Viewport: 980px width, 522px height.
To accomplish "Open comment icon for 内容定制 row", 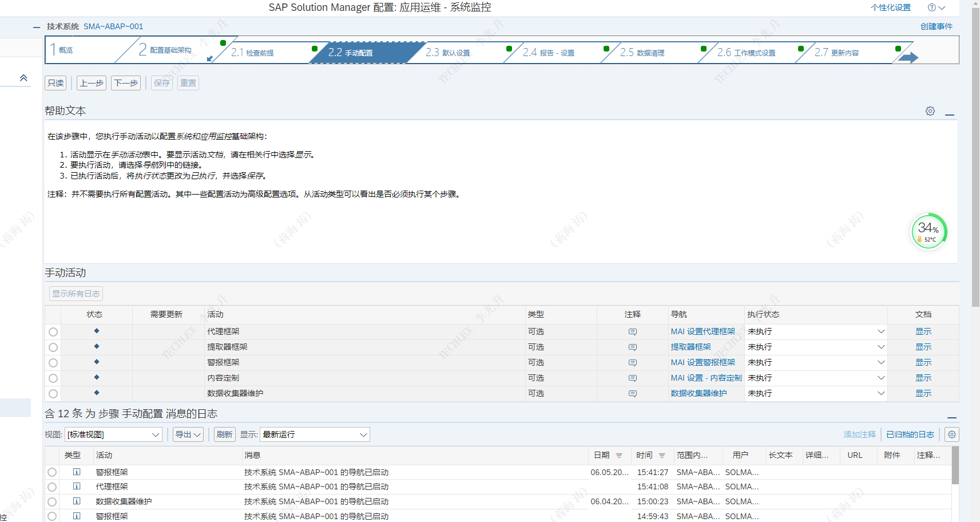I will [x=632, y=378].
